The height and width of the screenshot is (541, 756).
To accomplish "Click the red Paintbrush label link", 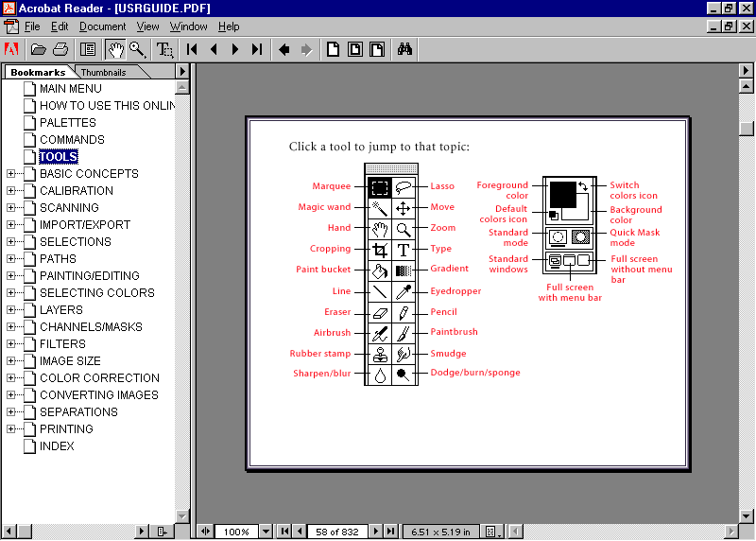I will (x=454, y=332).
